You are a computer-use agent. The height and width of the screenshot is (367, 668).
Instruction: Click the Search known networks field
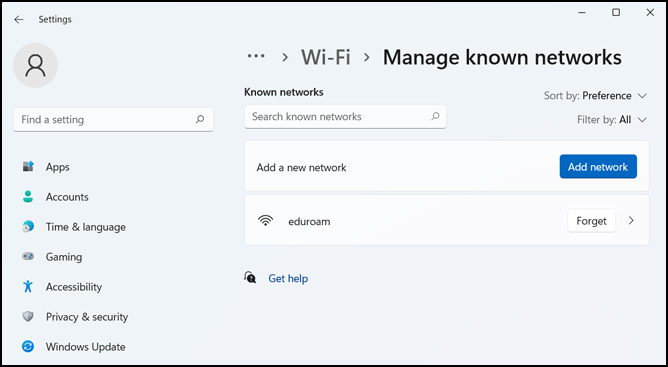(x=345, y=117)
